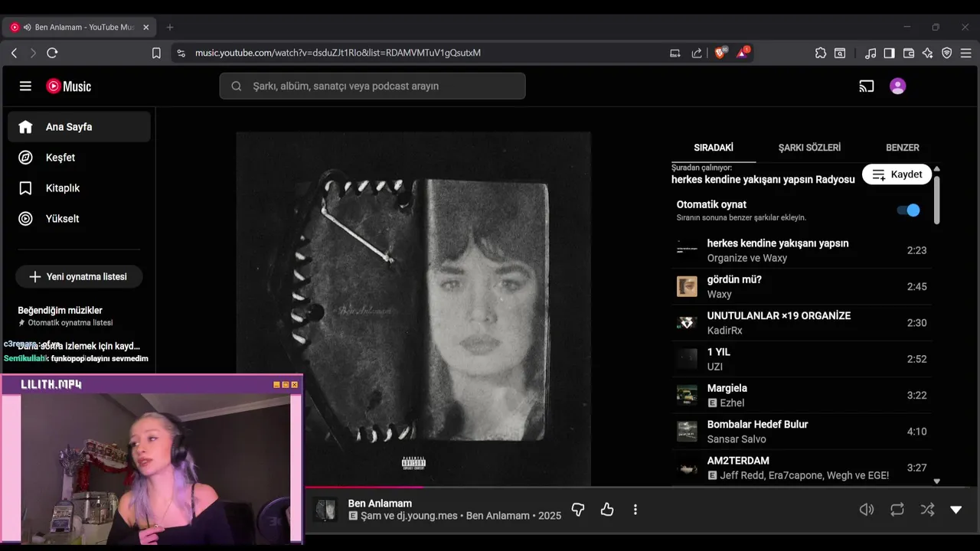The height and width of the screenshot is (551, 980).
Task: Create a Yeni oynatma listesi
Action: click(x=79, y=277)
